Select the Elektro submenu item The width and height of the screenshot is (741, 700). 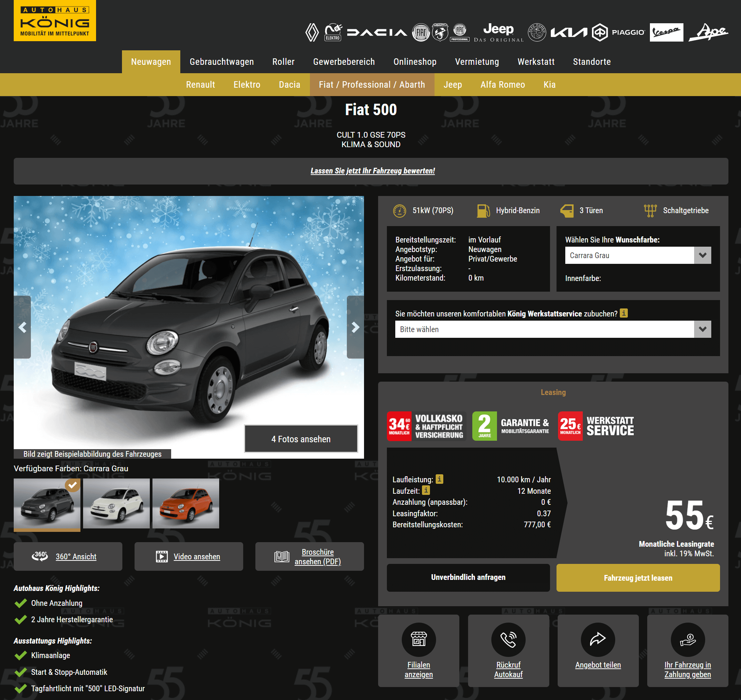tap(247, 85)
